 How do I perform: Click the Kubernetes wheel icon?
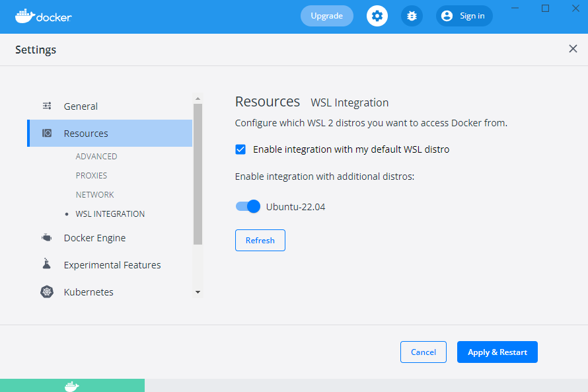point(47,292)
